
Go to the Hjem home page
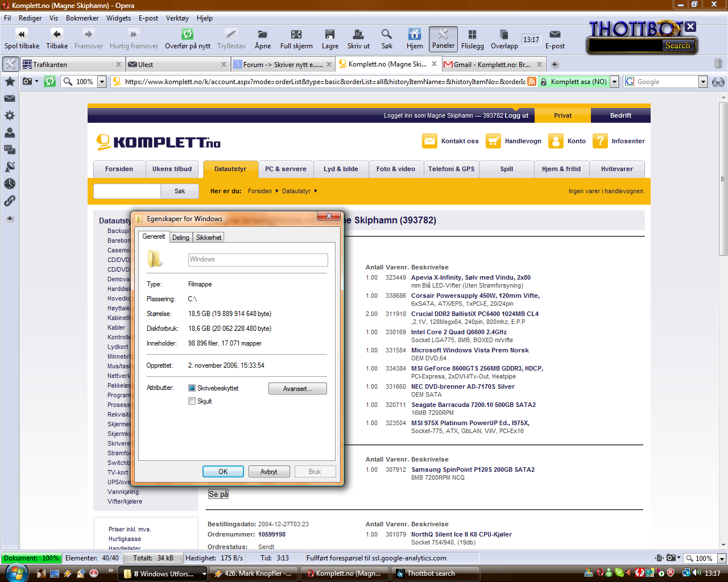pyautogui.click(x=415, y=34)
